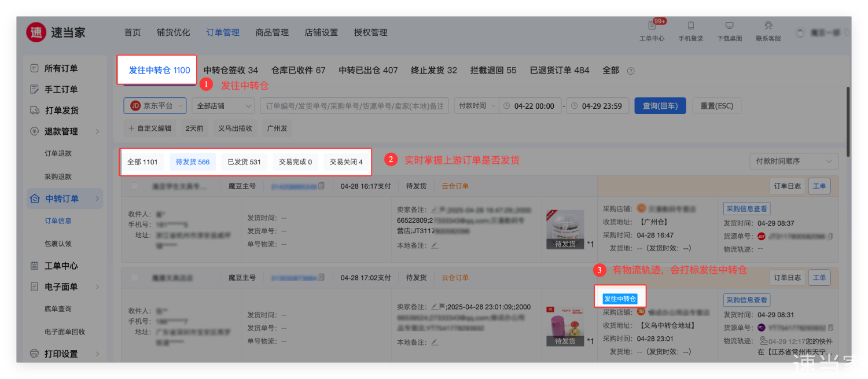The image size is (868, 379).
Task: Select the first order's checkbox
Action: click(x=135, y=186)
